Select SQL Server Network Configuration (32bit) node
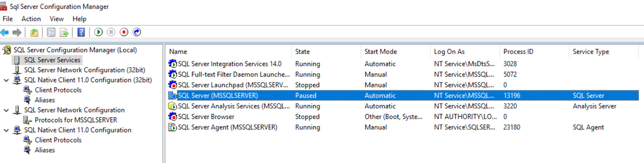644x163 pixels. (x=85, y=70)
